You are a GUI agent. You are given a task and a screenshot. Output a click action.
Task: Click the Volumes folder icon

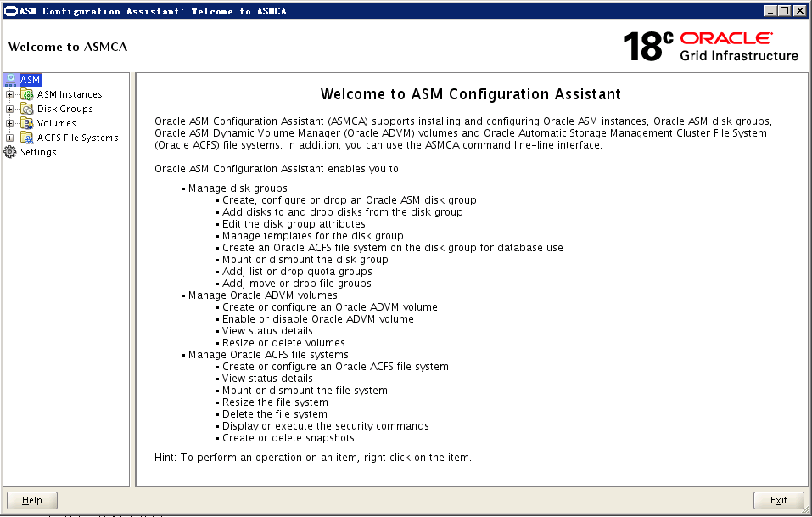[x=27, y=123]
